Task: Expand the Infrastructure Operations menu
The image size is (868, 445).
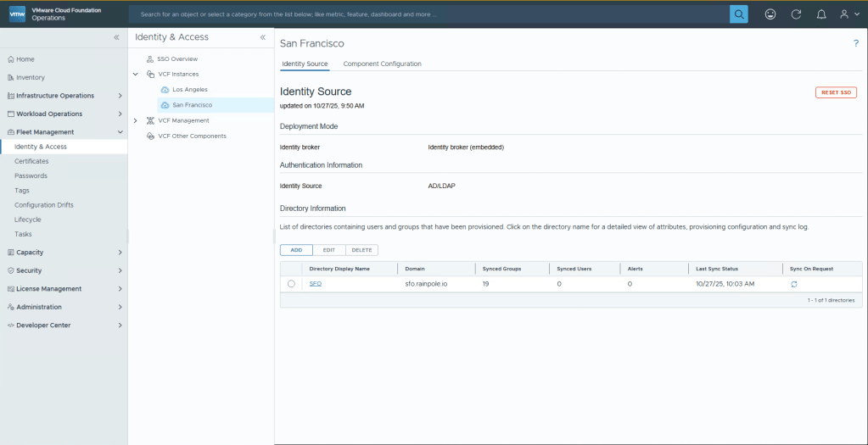Action: 120,96
